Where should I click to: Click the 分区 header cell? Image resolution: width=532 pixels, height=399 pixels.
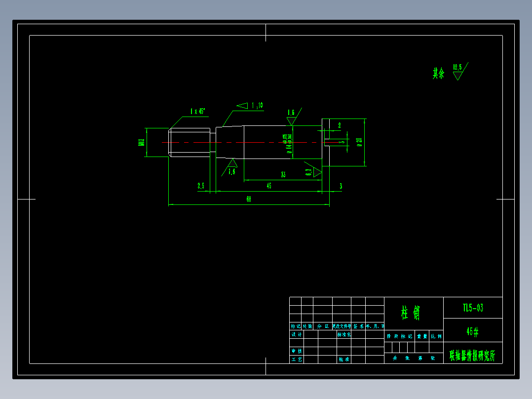(x=323, y=326)
